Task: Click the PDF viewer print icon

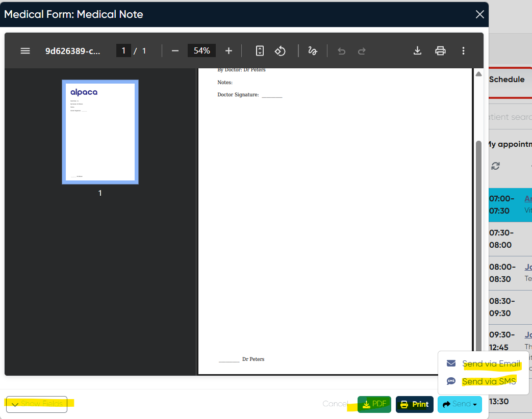Action: 440,50
